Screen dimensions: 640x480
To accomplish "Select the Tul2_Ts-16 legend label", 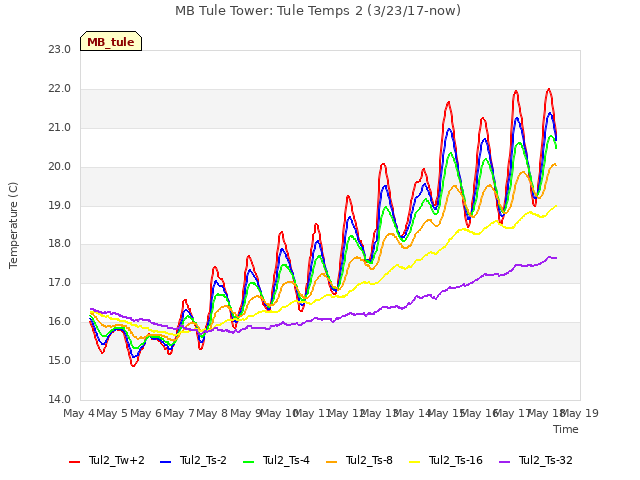I will (x=456, y=460).
